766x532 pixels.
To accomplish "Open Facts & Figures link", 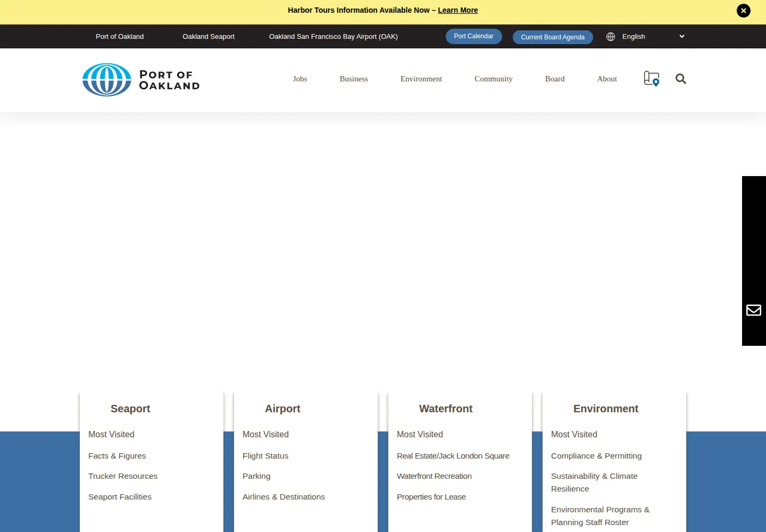I will tap(117, 456).
